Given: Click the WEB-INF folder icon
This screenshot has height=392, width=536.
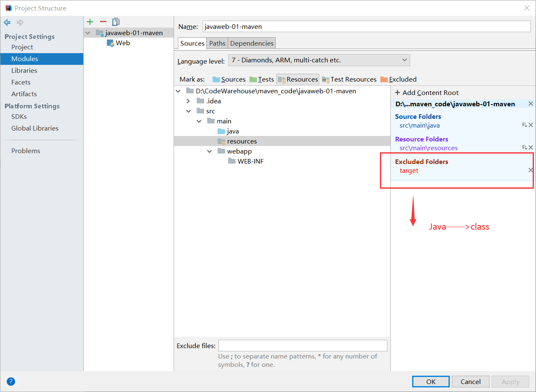Looking at the screenshot, I should coord(232,161).
